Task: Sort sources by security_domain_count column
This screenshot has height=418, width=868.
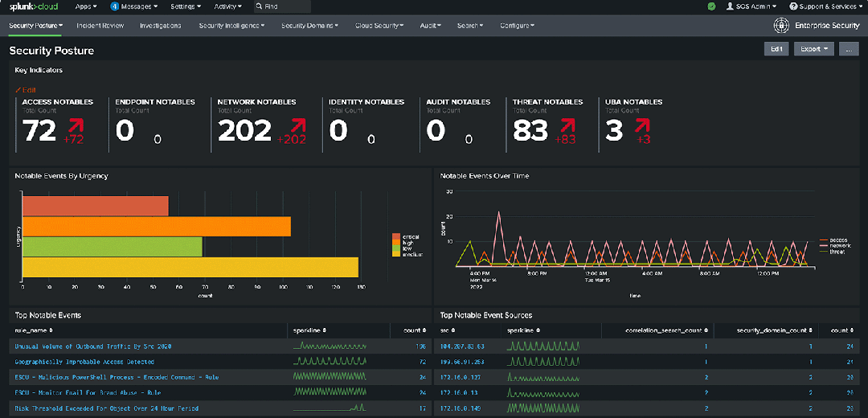Action: point(775,330)
